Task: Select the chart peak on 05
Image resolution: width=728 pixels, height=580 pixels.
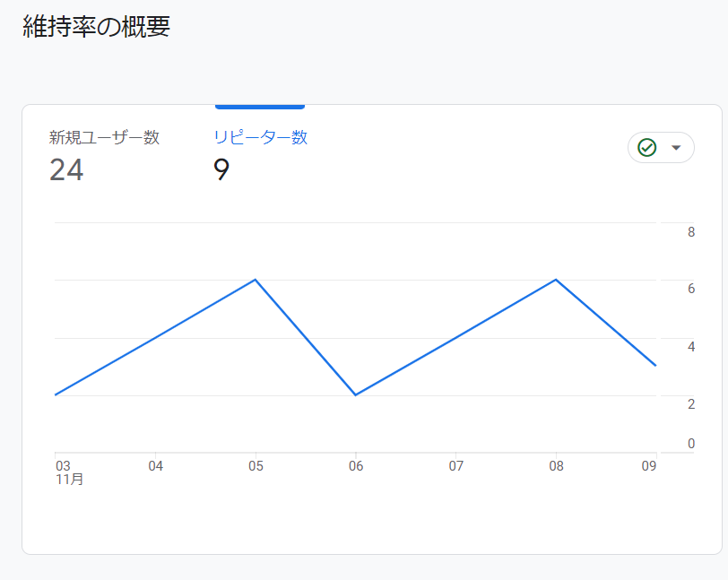Action: [256, 280]
